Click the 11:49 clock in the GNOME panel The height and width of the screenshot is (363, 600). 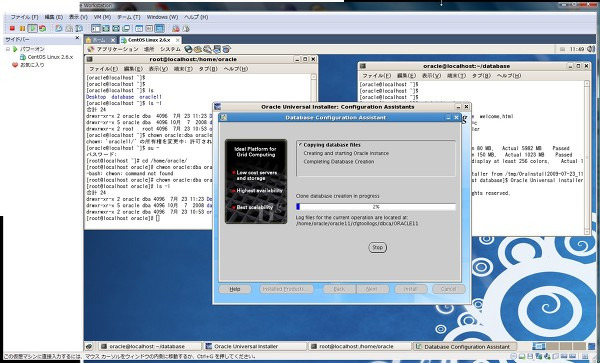[x=577, y=49]
